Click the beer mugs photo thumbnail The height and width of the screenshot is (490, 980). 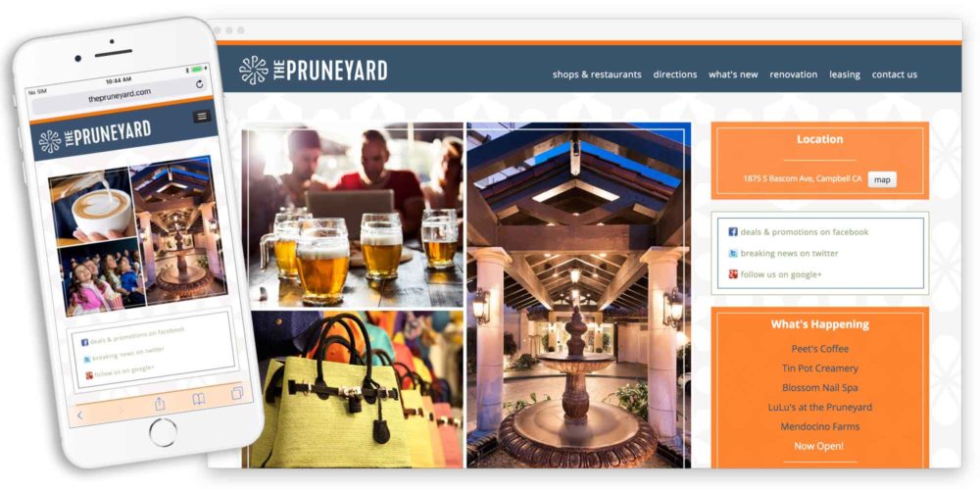tap(353, 216)
